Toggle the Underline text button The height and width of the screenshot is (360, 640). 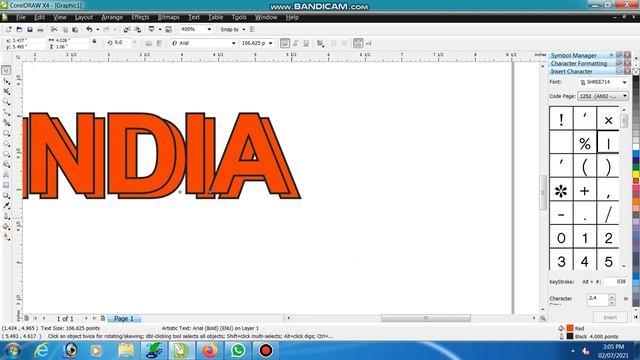(306, 43)
